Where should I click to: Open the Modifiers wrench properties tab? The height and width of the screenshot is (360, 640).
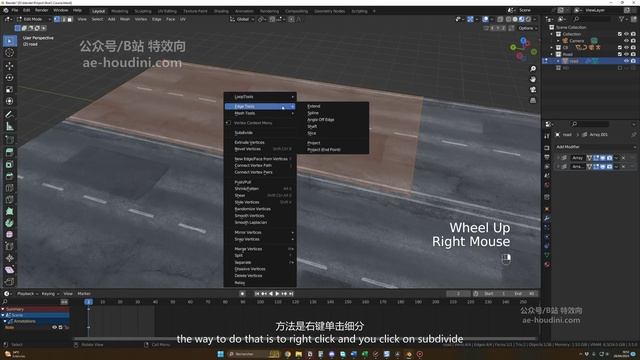[547, 218]
